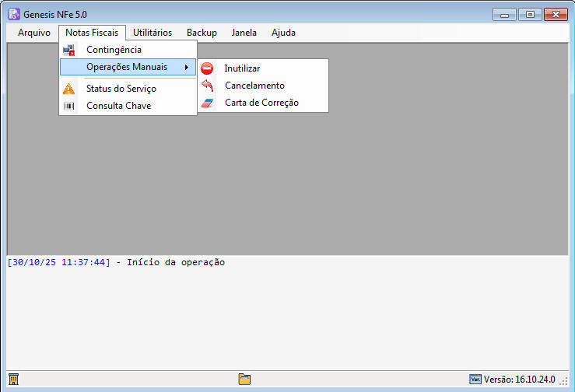The image size is (575, 392).
Task: Click the Ver icon beside version number
Action: coord(475,380)
